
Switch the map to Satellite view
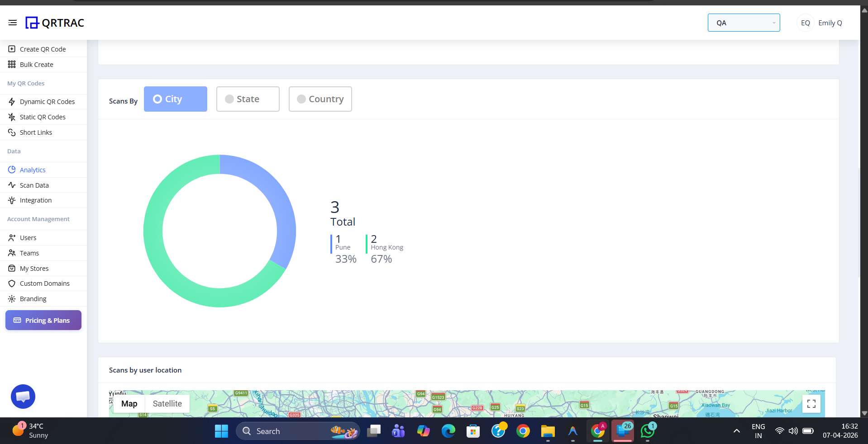click(167, 404)
